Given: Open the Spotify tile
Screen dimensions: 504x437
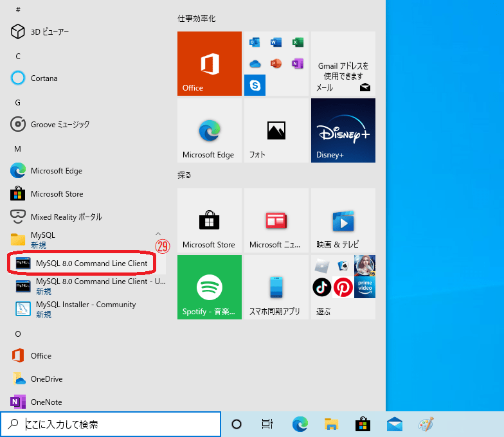Looking at the screenshot, I should [x=210, y=287].
